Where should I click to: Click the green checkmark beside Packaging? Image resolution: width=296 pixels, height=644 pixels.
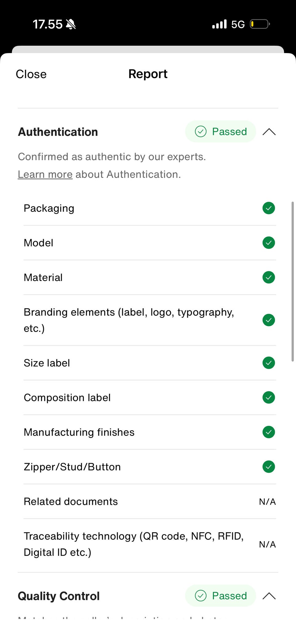269,208
